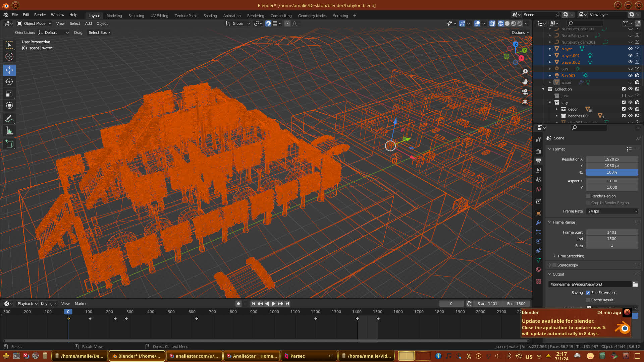Enable the Render Region checkbox
Screen dimensions: 644x362
pos(588,196)
